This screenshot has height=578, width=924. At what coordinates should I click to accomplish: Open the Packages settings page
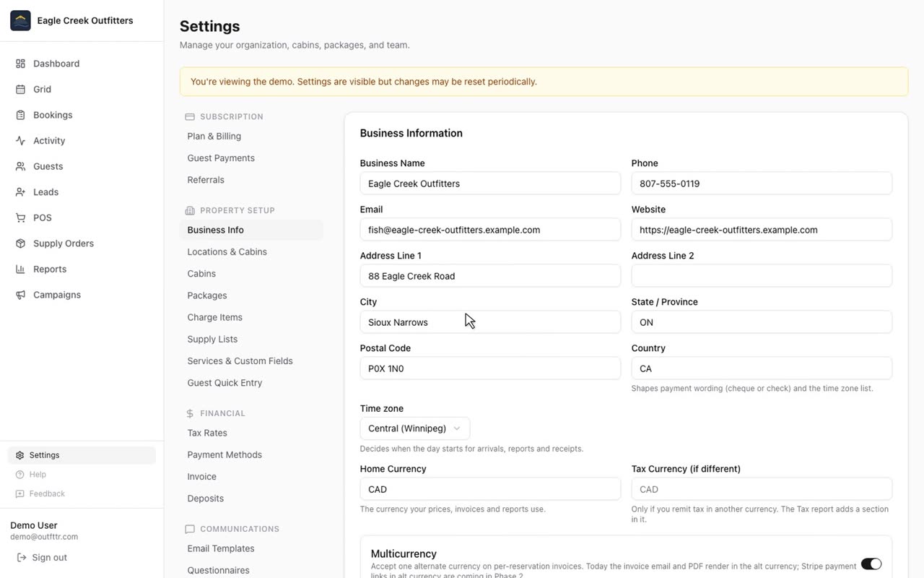click(207, 296)
